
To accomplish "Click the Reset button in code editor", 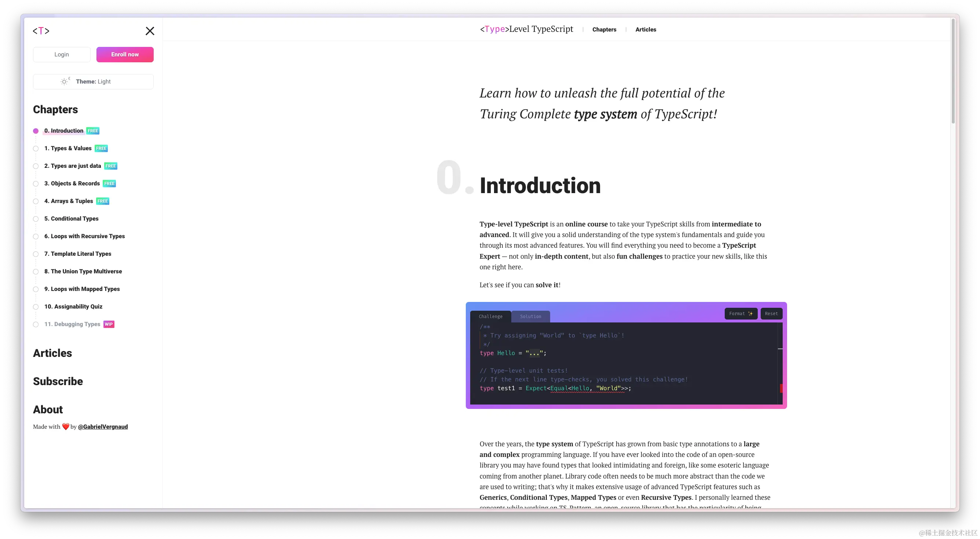I will [x=771, y=313].
